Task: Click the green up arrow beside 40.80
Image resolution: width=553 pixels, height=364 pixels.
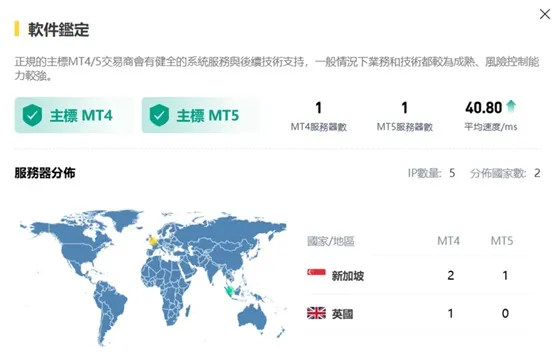Action: [x=511, y=106]
